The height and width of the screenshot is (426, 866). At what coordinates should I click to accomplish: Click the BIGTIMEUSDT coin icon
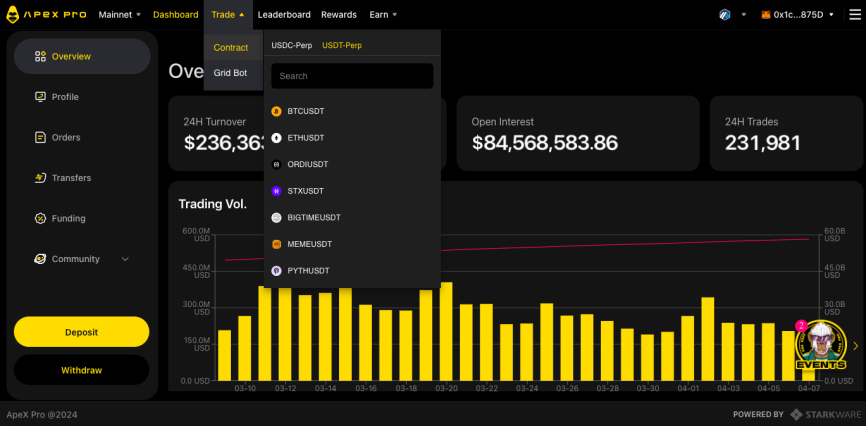tap(277, 218)
